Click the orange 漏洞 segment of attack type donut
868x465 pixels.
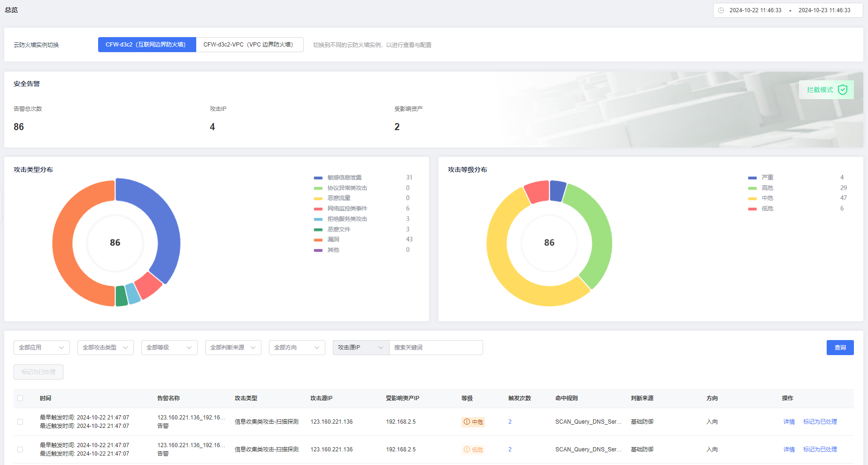pos(63,244)
